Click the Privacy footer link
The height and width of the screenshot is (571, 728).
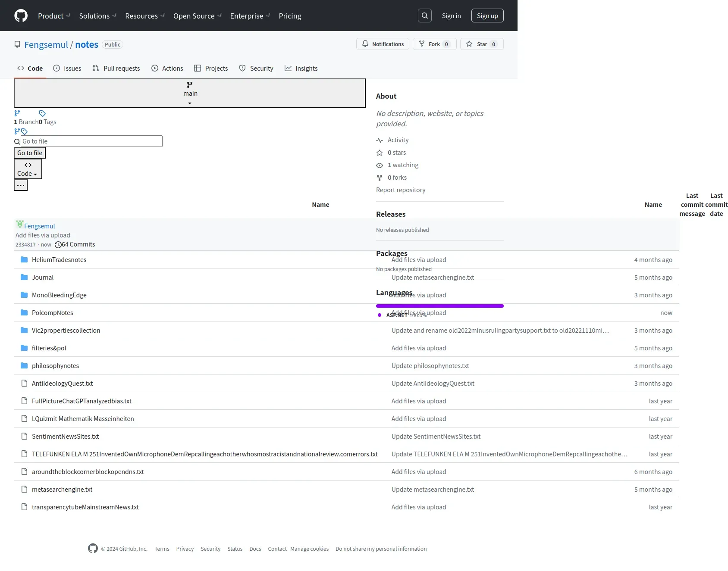click(x=185, y=549)
